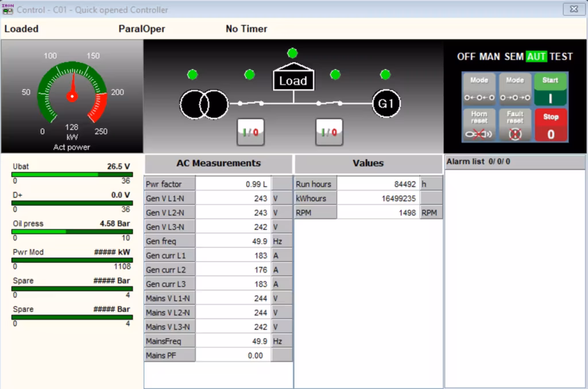Click the Fault reset button
The height and width of the screenshot is (389, 588).
pyautogui.click(x=515, y=125)
